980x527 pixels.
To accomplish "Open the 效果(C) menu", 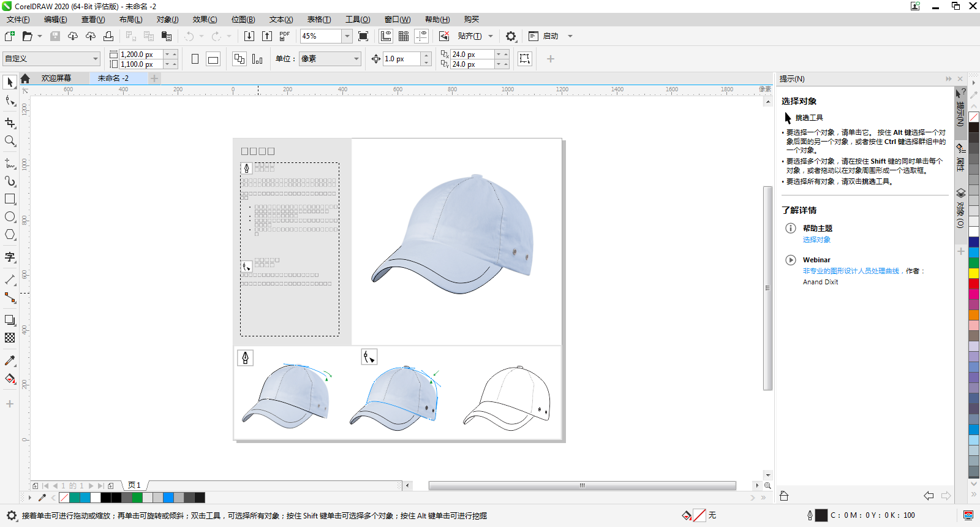I will tap(205, 20).
